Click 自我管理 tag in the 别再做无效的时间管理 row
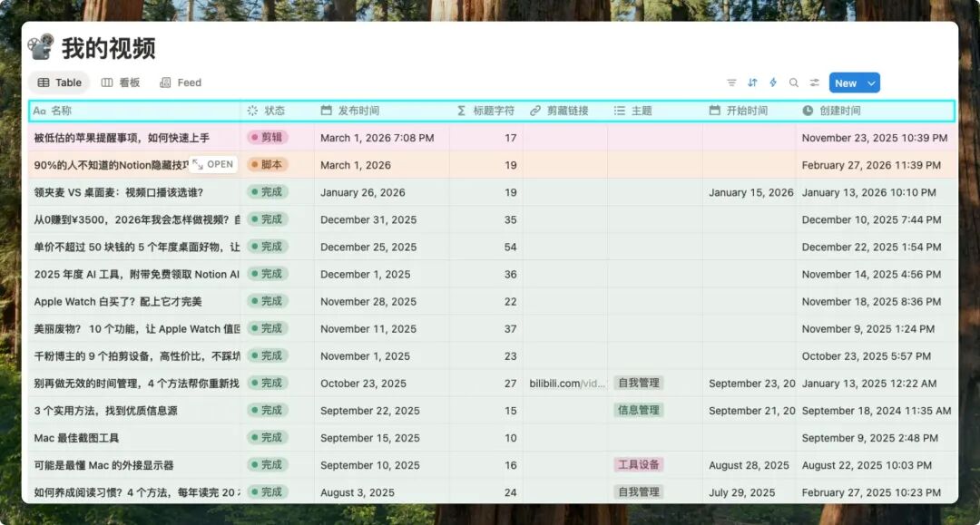This screenshot has width=980, height=525. [639, 384]
